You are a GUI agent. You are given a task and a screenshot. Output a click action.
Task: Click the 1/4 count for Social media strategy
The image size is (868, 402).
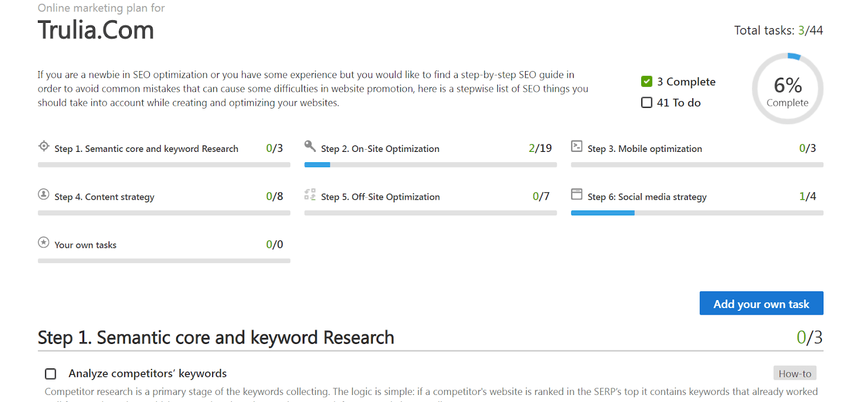[x=808, y=196]
